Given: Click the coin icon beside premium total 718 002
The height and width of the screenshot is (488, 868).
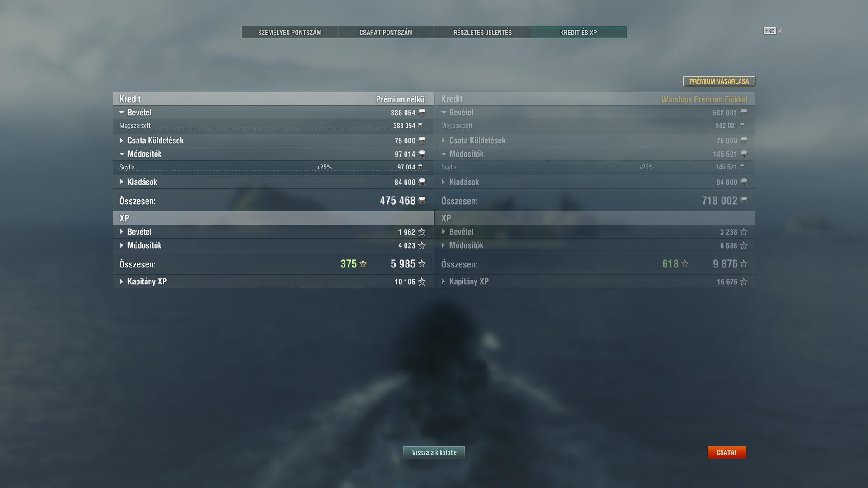Looking at the screenshot, I should pos(744,200).
